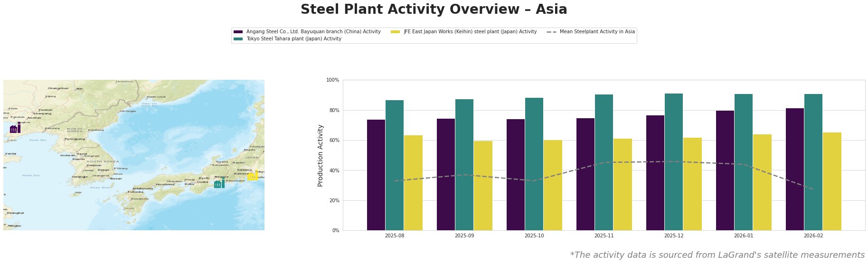This screenshot has height=263, width=868.
Task: Click the purple Angang legend color swatch
Action: [238, 32]
